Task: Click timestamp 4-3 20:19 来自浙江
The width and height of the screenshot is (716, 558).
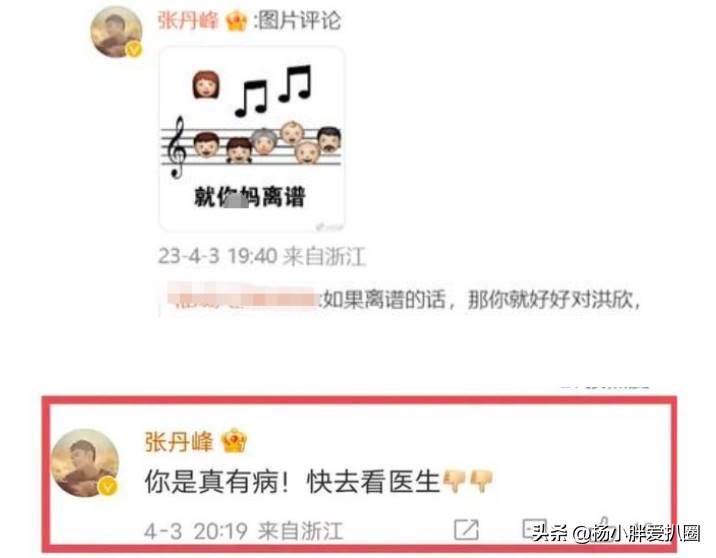Action: coord(243,531)
